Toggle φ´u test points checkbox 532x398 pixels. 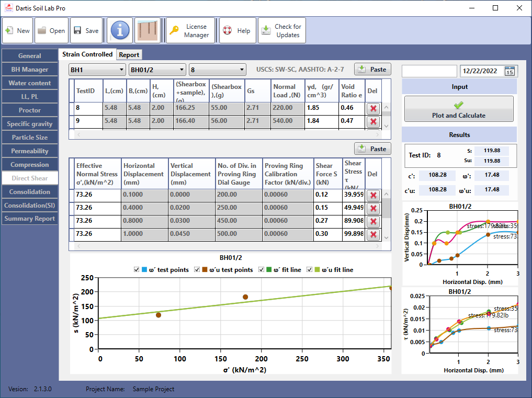197,269
